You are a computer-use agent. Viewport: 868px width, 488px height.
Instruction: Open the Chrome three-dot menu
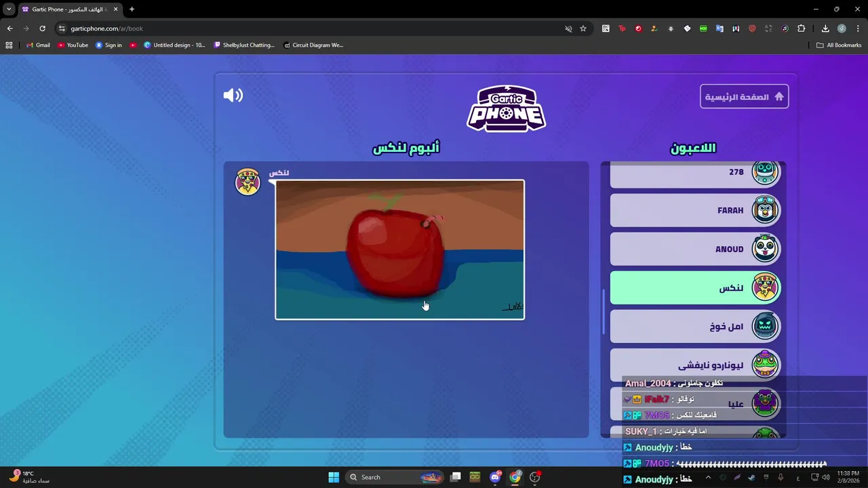tap(858, 28)
